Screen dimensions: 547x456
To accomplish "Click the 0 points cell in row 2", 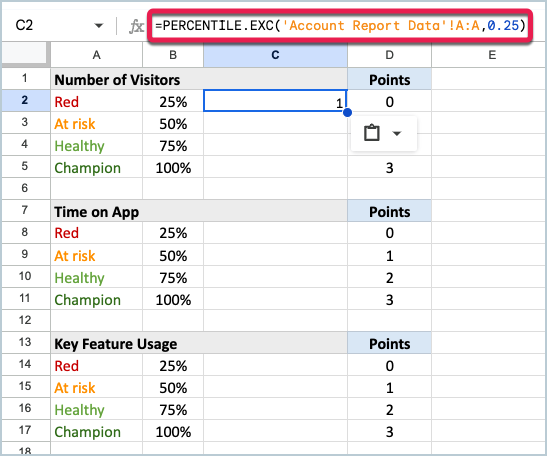I will point(389,102).
